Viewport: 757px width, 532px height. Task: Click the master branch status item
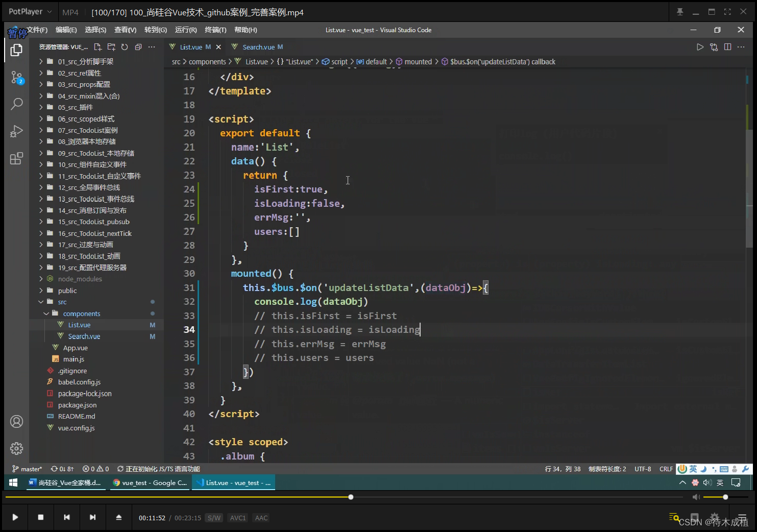click(27, 469)
